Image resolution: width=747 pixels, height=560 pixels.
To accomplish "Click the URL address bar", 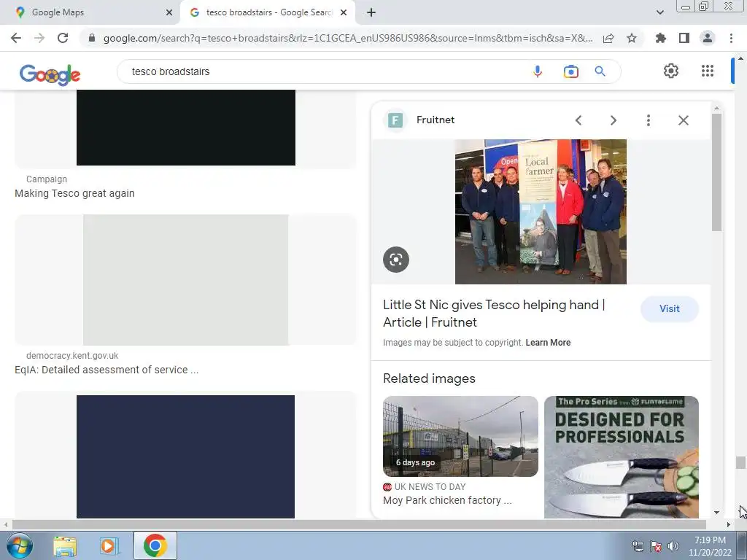I will tap(348, 38).
